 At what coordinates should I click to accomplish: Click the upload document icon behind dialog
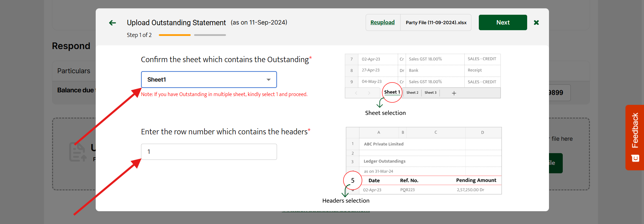[x=77, y=152]
